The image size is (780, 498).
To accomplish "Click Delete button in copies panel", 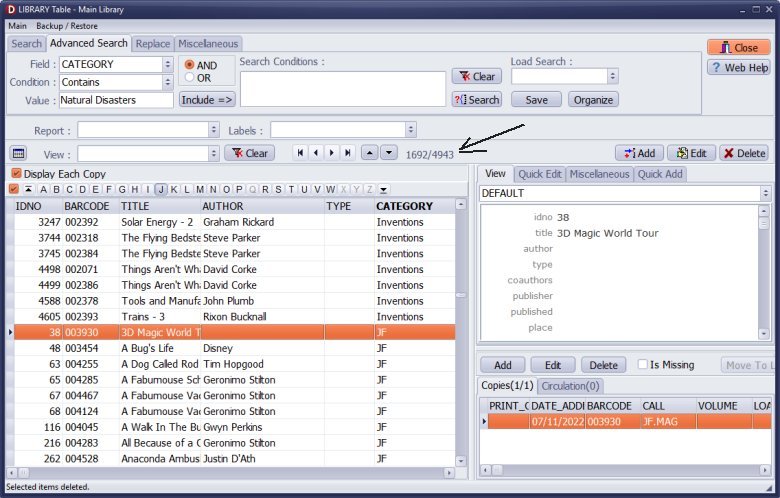I will pyautogui.click(x=603, y=365).
